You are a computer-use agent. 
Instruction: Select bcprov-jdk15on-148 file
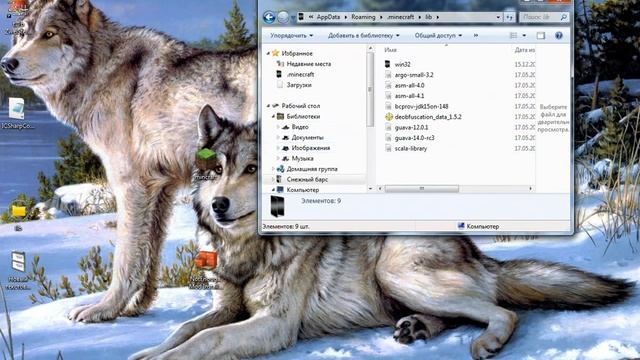pos(421,107)
